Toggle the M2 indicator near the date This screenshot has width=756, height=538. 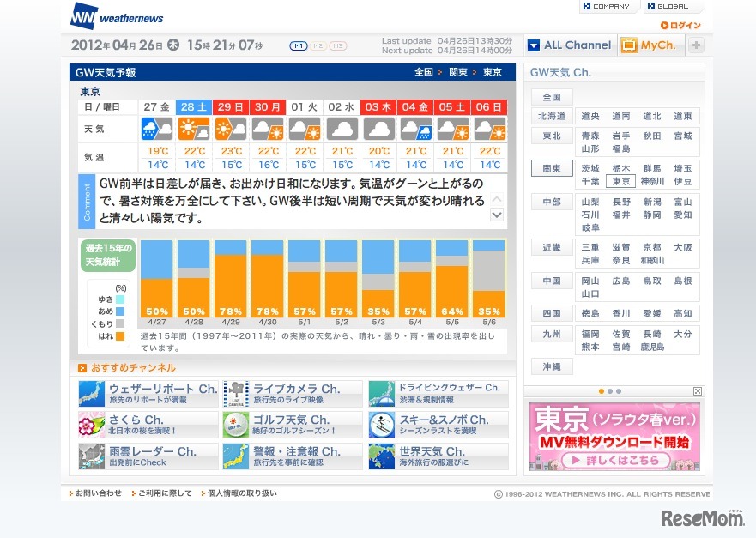click(x=318, y=45)
